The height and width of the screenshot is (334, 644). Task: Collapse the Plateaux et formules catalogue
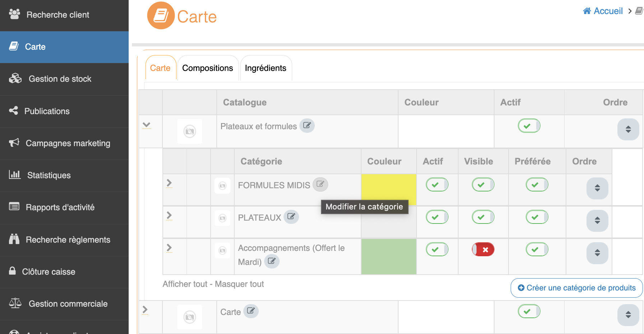[146, 125]
